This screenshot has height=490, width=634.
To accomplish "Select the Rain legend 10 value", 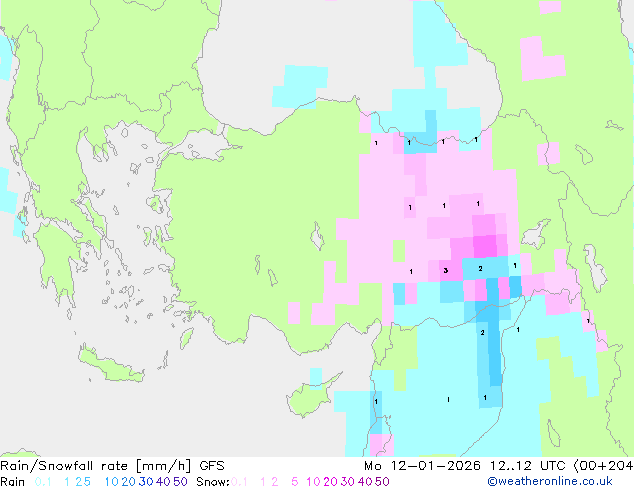I will click(111, 482).
